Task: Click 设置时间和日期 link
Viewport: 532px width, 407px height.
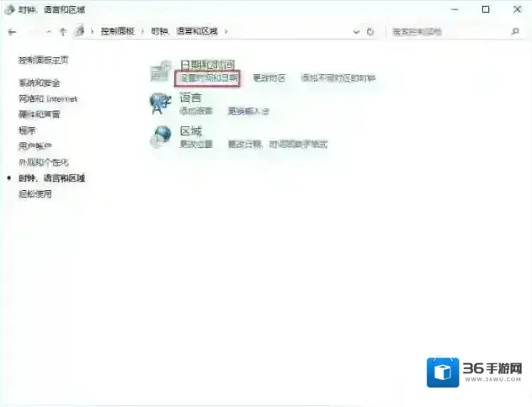Action: [208, 78]
